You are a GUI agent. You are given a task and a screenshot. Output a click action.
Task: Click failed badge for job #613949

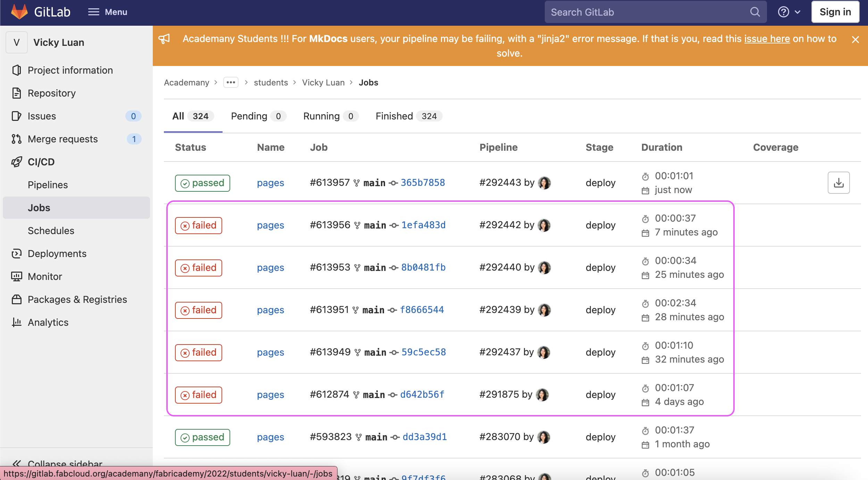click(x=199, y=353)
